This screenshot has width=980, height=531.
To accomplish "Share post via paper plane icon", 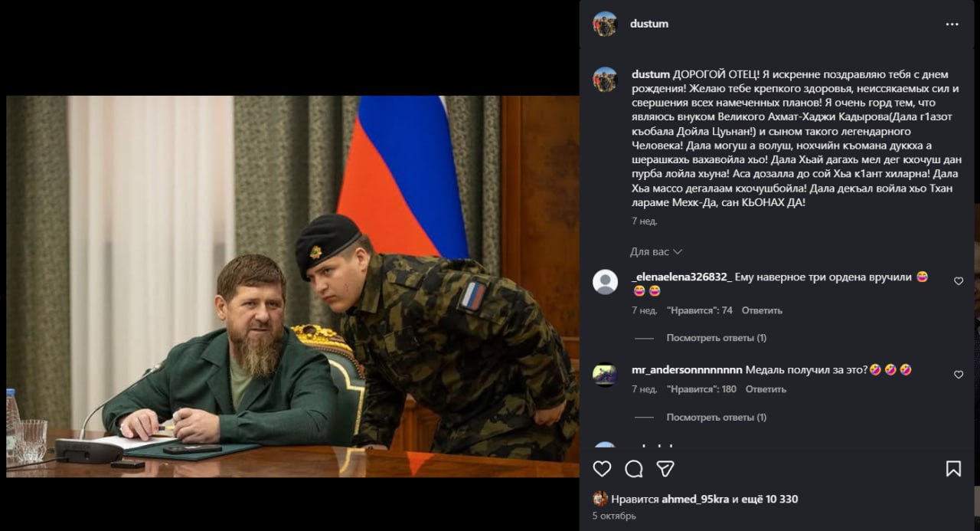I will click(x=665, y=468).
